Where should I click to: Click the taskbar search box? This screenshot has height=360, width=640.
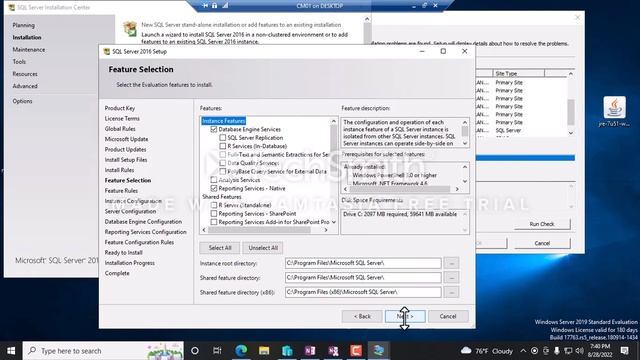pos(103,351)
